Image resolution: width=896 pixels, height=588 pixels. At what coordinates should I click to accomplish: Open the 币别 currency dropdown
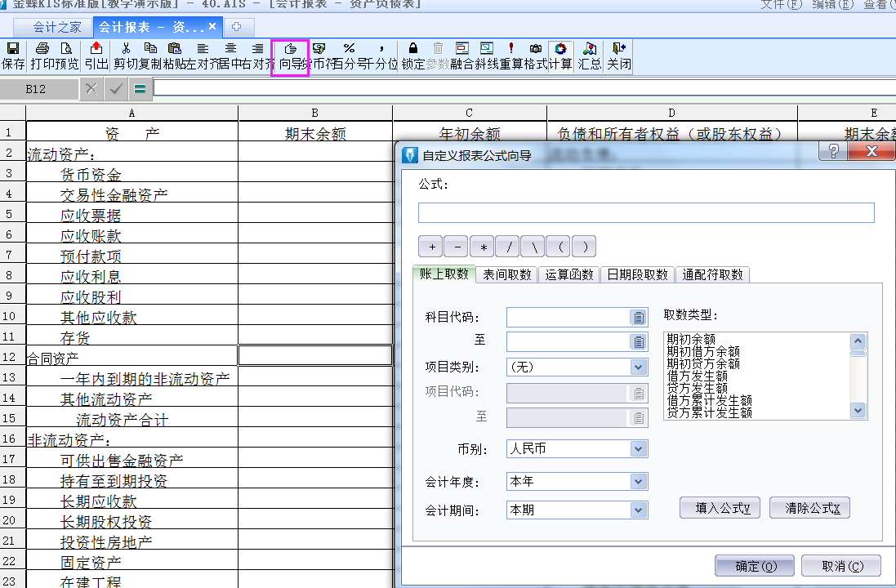[x=639, y=448]
